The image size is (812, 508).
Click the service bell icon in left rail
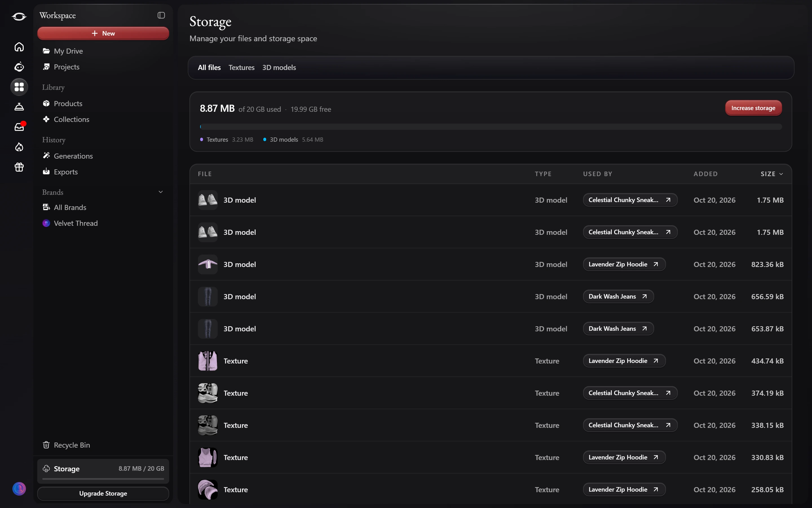click(19, 107)
